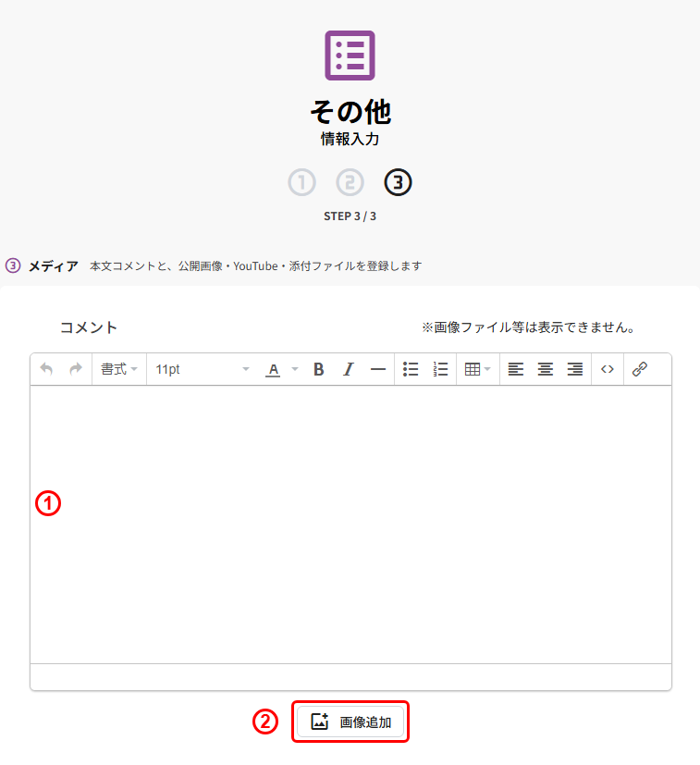This screenshot has width=700, height=765.
Task: Select the current step 3 indicator
Action: pyautogui.click(x=398, y=182)
